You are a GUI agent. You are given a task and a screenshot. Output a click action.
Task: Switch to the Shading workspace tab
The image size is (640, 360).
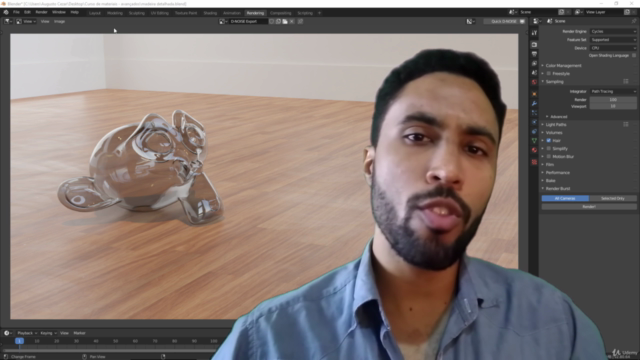[x=210, y=13]
